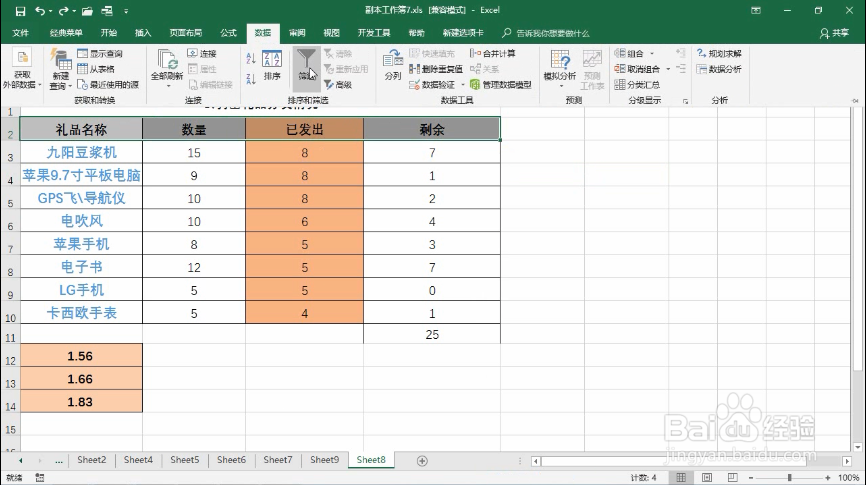Select cell with value 1.83
Screen dimensions: 866x485
(81, 402)
